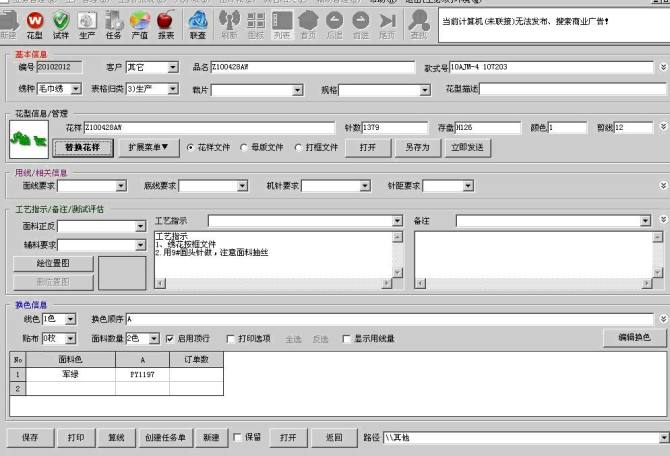Image resolution: width=670 pixels, height=456 pixels.
Task: Click the 替换花样 button
Action: [x=83, y=147]
